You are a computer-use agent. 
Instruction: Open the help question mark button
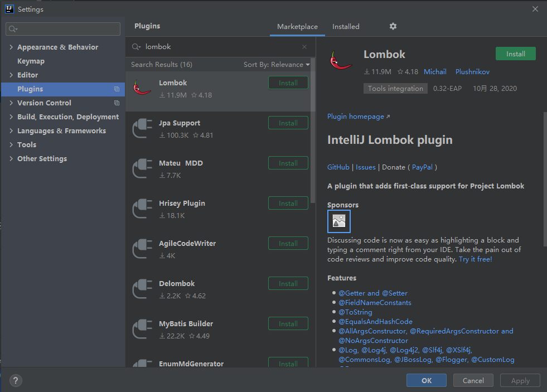(x=16, y=380)
